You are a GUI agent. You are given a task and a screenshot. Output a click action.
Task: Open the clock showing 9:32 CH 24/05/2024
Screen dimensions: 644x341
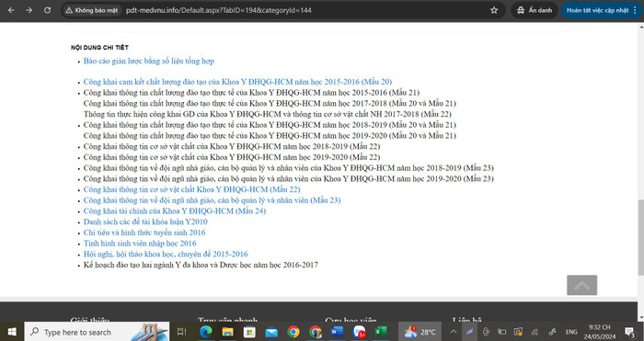(x=600, y=332)
